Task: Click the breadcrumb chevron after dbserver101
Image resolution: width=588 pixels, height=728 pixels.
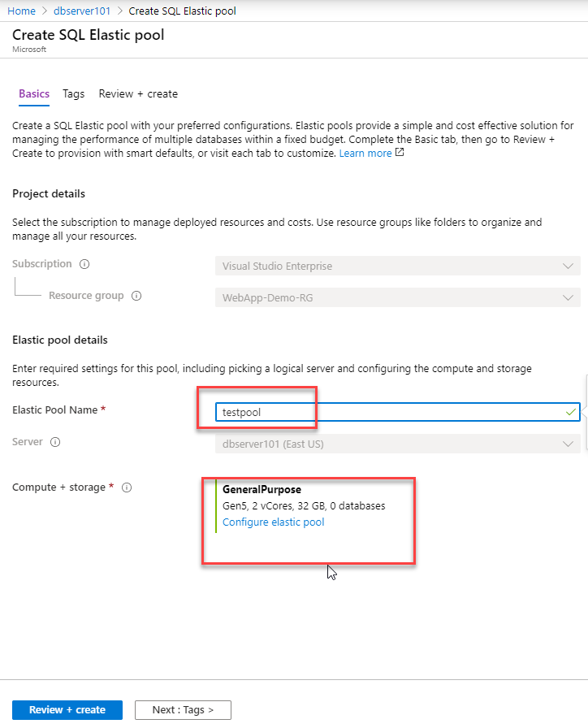Action: tap(119, 11)
